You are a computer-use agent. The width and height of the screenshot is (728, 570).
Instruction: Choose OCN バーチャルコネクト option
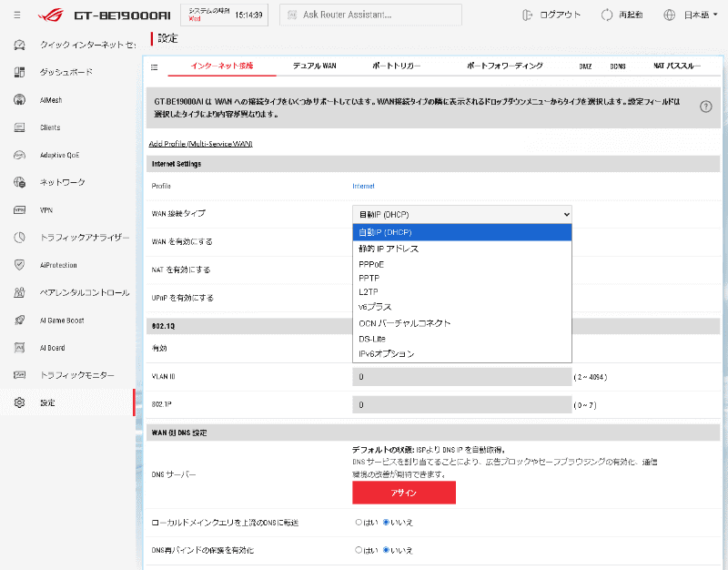coord(462,323)
